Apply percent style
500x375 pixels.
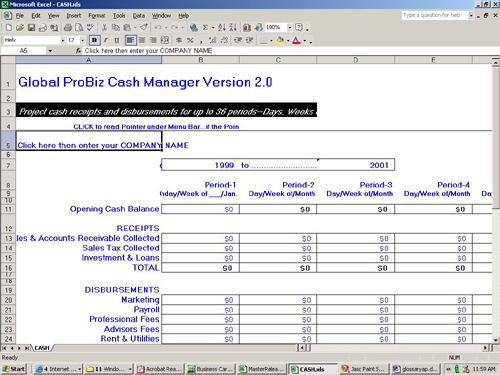(x=190, y=41)
